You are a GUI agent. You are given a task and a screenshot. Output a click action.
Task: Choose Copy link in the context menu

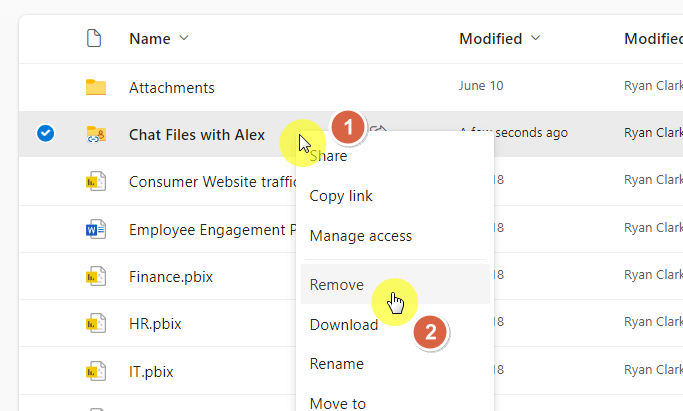341,196
